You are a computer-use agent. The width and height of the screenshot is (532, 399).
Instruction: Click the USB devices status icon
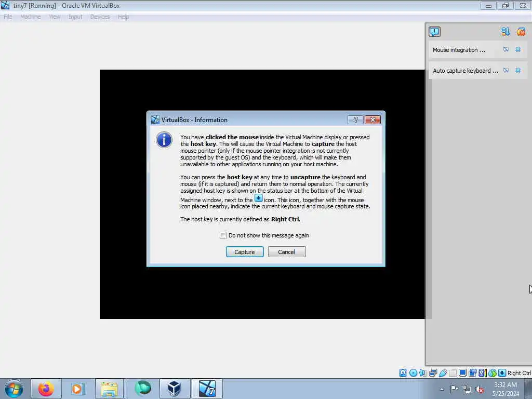click(443, 373)
